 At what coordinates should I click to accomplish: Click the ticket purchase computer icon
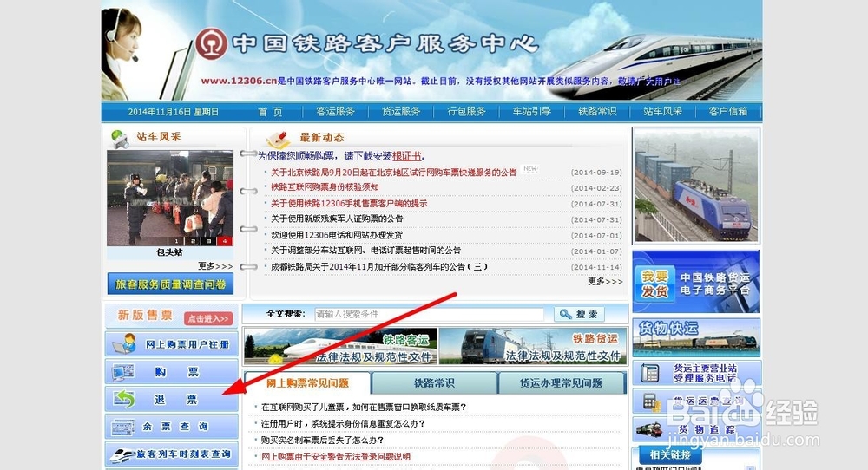pos(123,372)
